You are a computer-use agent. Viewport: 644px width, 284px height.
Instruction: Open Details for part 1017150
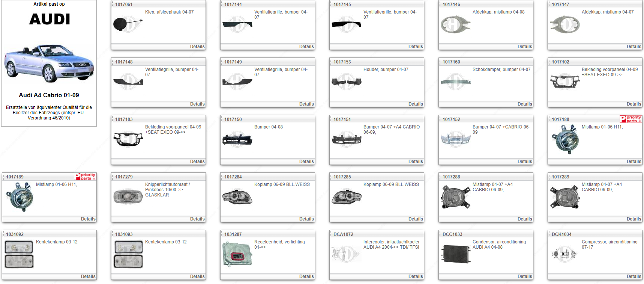point(306,162)
